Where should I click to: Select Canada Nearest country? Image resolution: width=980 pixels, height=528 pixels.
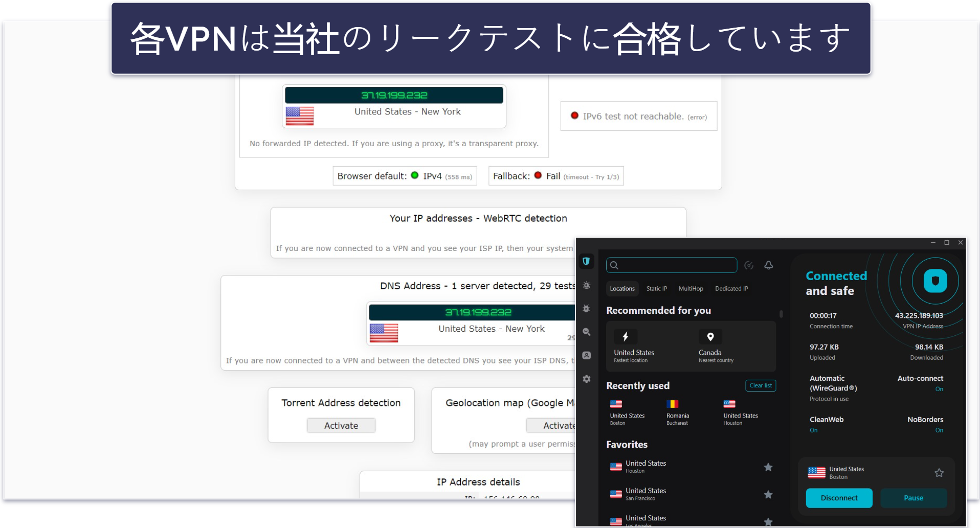[716, 346]
